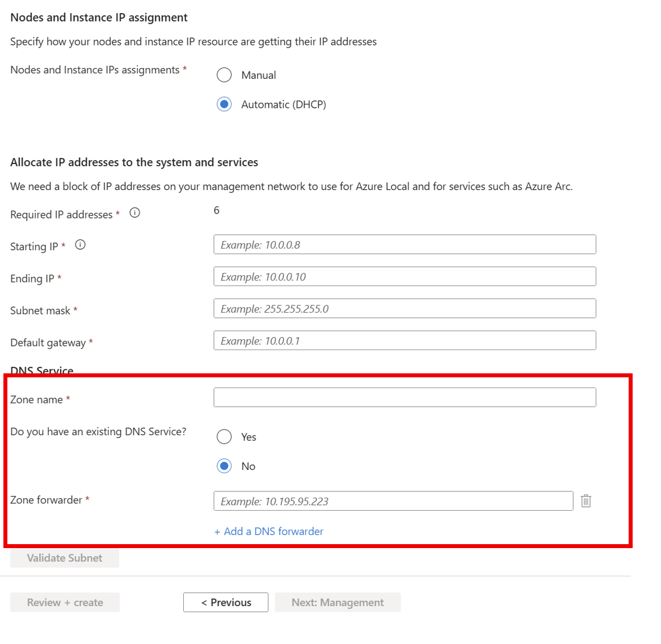The image size is (661, 644).
Task: Click the Starting IP input field
Action: (x=405, y=245)
